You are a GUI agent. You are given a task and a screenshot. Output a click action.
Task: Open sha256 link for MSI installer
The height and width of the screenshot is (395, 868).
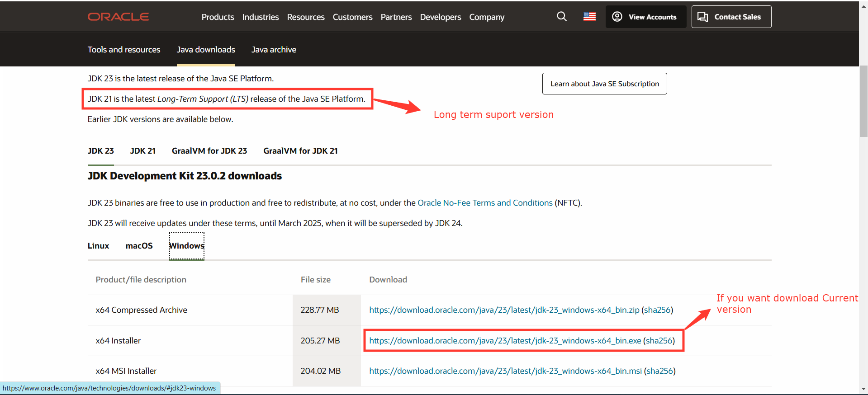[x=660, y=371]
